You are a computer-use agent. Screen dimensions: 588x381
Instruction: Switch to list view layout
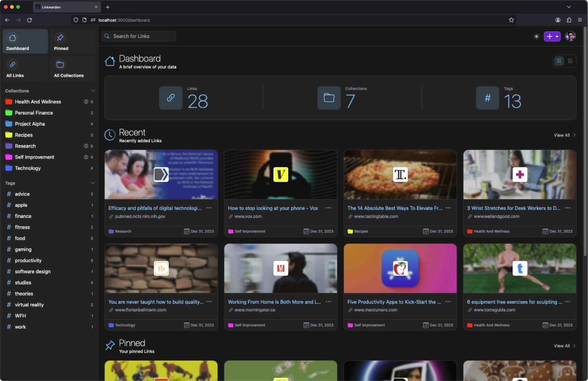(570, 61)
